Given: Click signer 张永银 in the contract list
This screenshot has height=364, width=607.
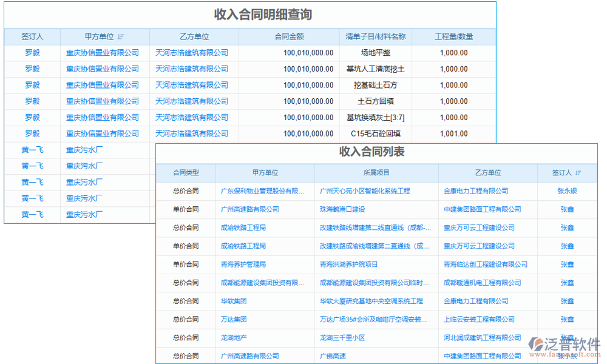Looking at the screenshot, I should tap(566, 191).
